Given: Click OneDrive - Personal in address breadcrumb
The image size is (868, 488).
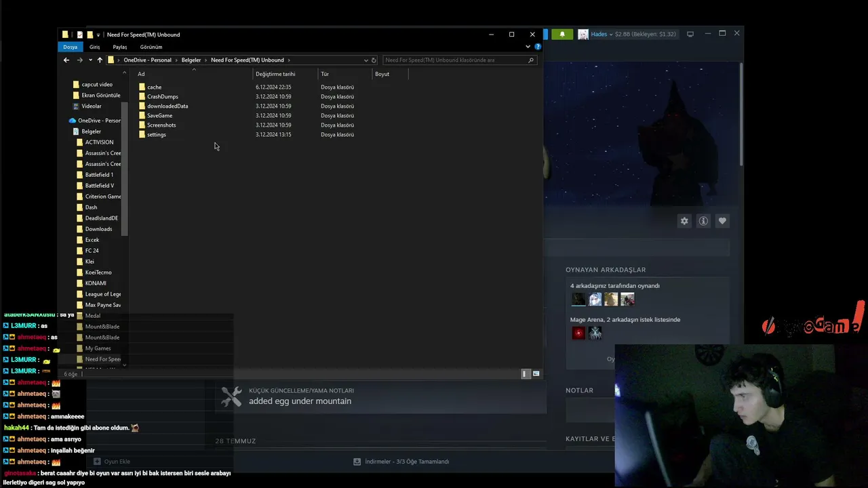Looking at the screenshot, I should (x=147, y=60).
